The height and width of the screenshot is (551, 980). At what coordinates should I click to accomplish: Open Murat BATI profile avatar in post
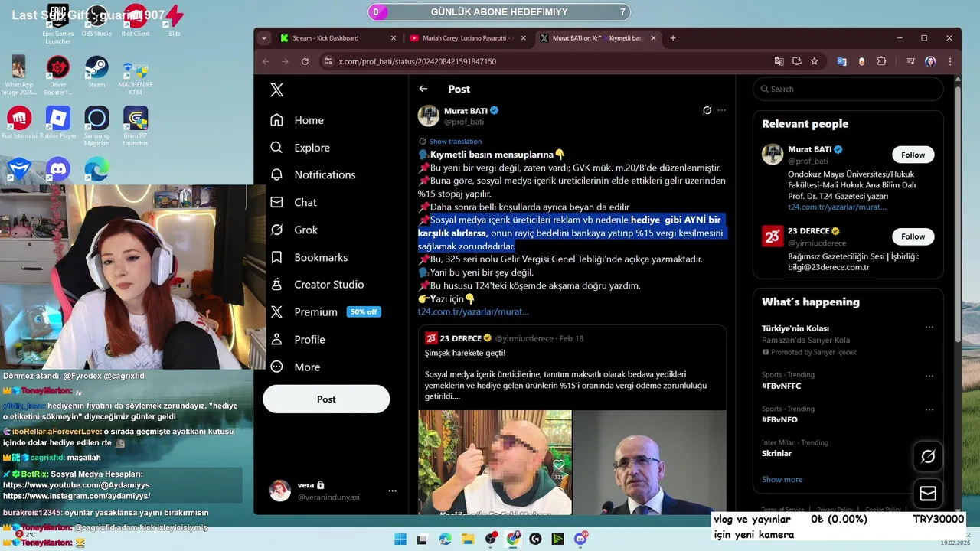click(x=428, y=116)
